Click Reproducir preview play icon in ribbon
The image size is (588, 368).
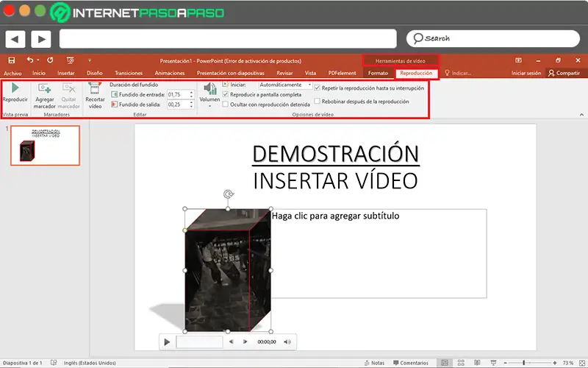15,88
